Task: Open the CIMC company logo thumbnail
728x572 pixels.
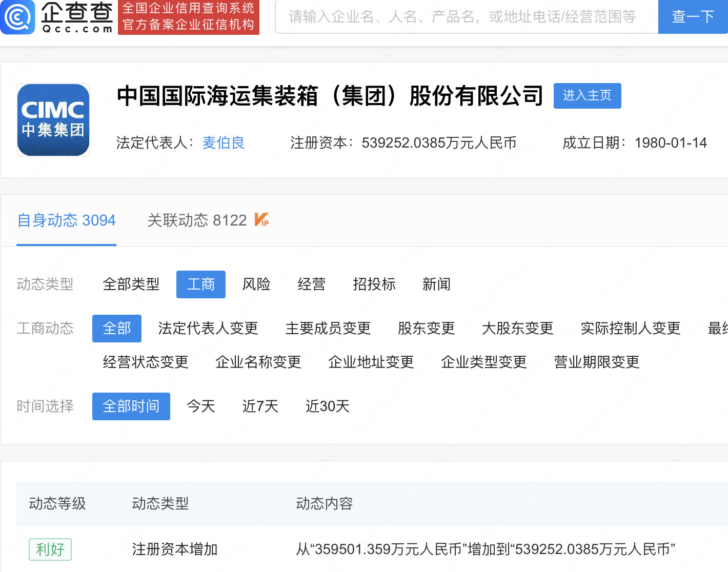Action: point(53,120)
